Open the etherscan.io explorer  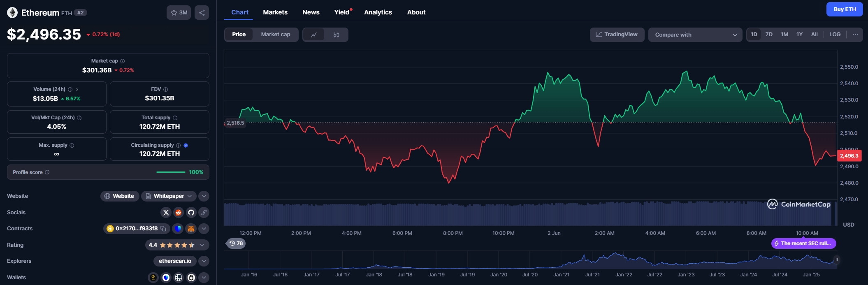pyautogui.click(x=175, y=261)
